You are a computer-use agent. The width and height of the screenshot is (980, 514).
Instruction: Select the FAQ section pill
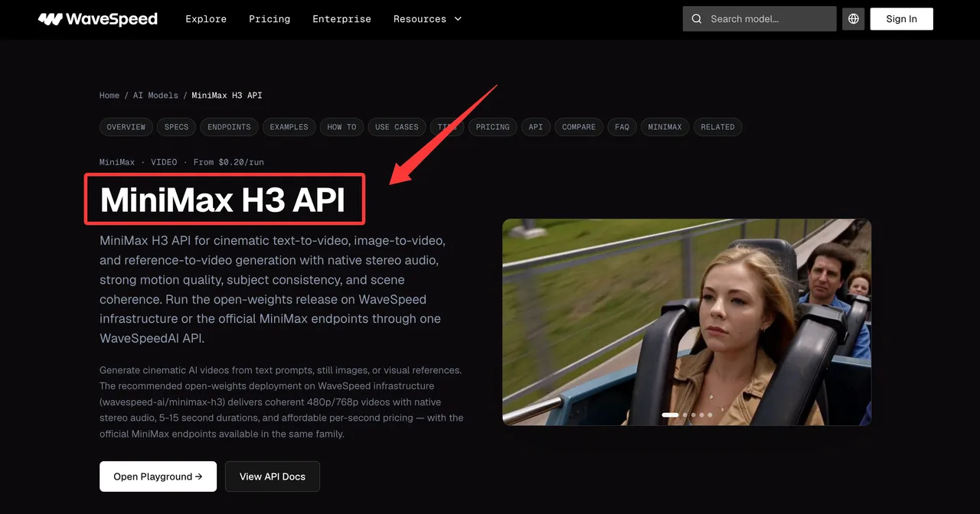click(x=622, y=127)
